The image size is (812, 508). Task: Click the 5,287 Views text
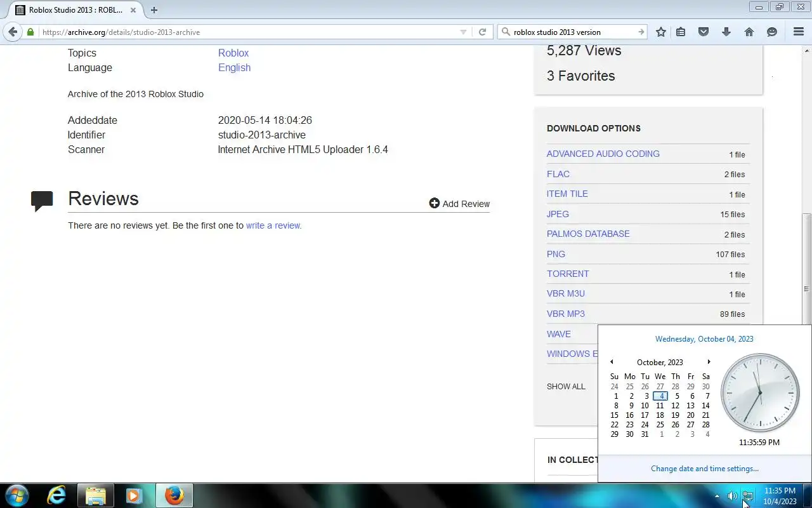coord(584,51)
